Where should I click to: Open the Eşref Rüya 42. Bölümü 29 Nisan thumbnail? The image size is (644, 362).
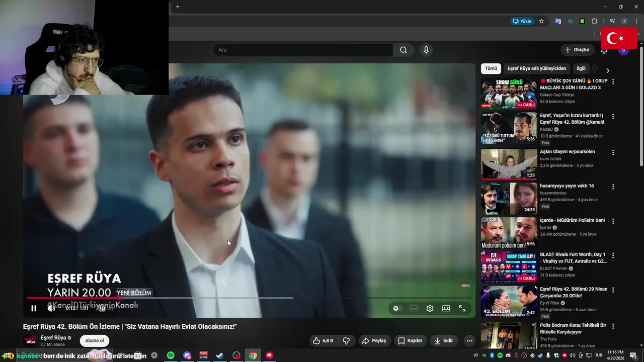point(509,302)
